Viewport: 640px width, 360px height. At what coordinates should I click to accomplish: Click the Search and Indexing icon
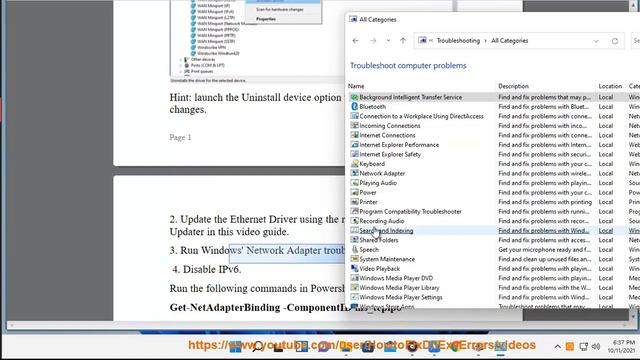click(354, 230)
